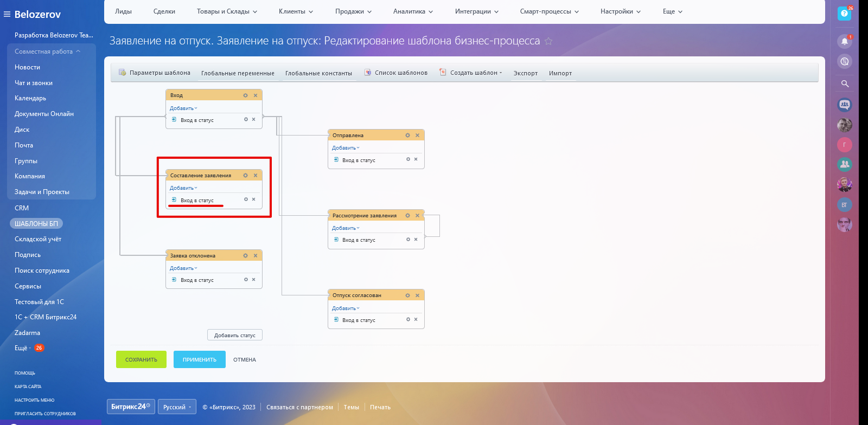Open Еще top menu

[x=673, y=11]
